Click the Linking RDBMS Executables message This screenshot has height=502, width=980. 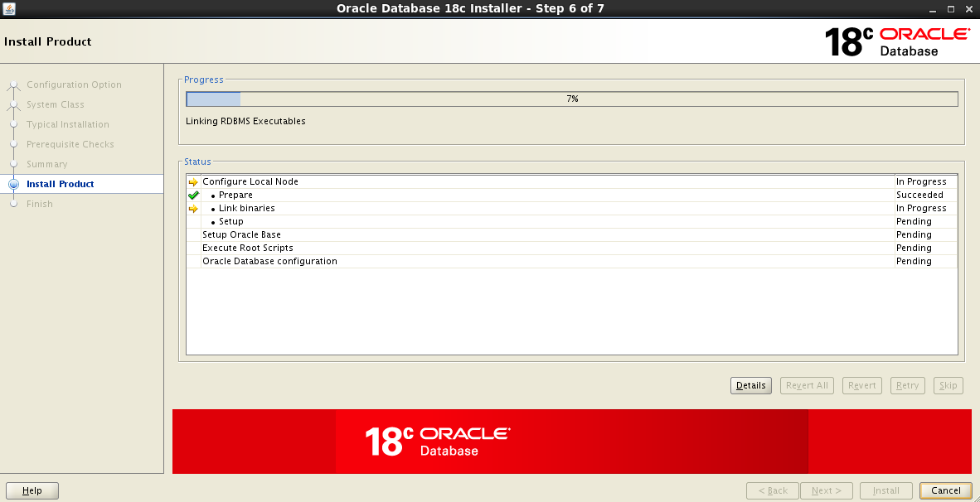coord(245,121)
